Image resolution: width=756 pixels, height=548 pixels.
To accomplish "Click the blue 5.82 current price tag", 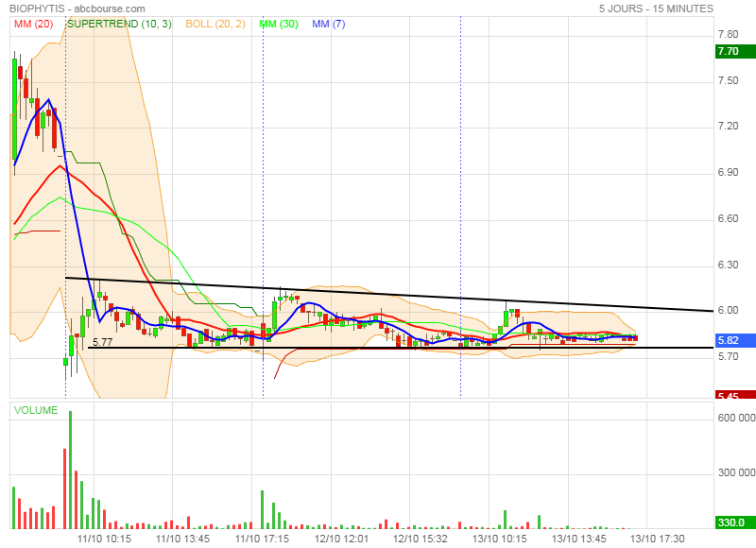I will tap(735, 340).
